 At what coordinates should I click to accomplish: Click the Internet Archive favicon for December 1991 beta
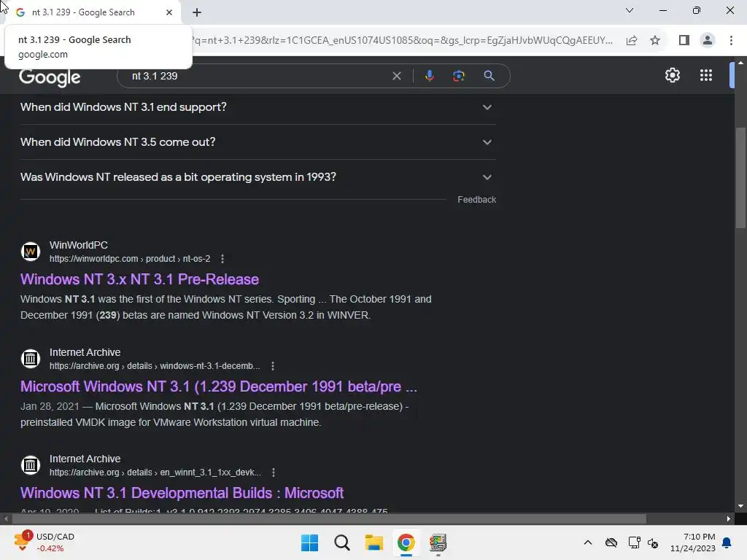31,359
